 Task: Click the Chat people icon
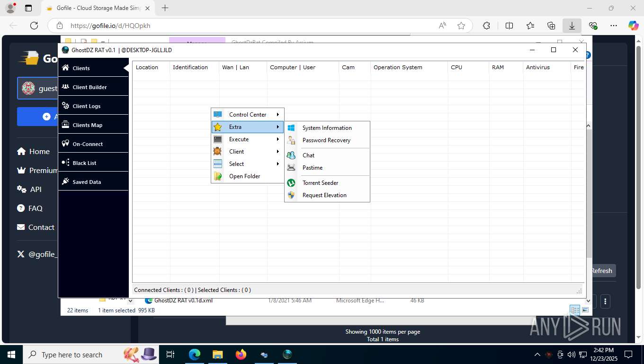[x=291, y=155]
